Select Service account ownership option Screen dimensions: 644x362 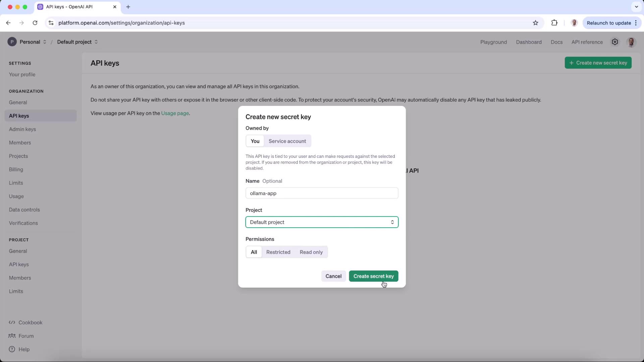(287, 141)
